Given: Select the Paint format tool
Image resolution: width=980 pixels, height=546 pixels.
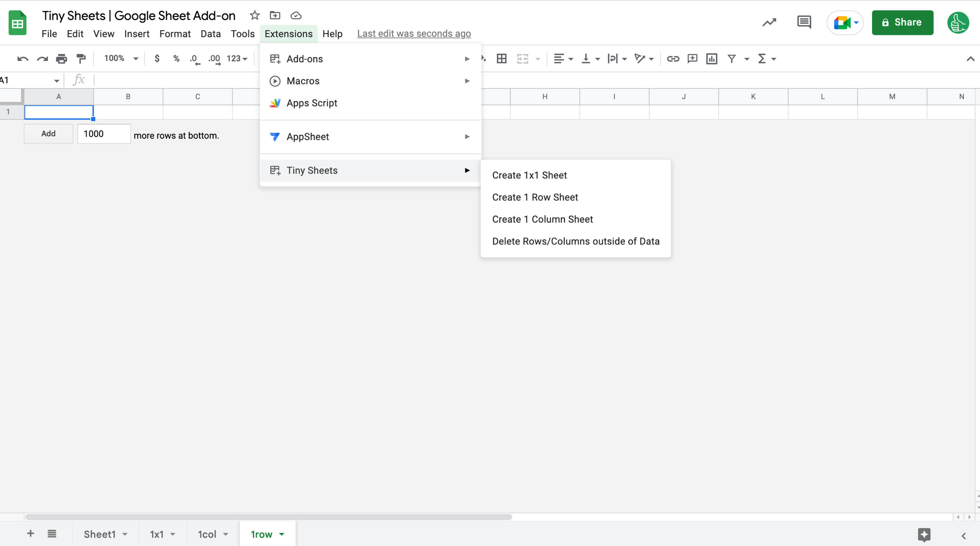Looking at the screenshot, I should tap(81, 58).
